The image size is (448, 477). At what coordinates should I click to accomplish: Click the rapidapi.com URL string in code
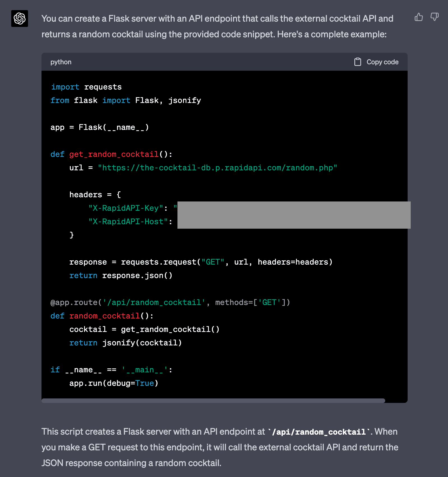[217, 168]
